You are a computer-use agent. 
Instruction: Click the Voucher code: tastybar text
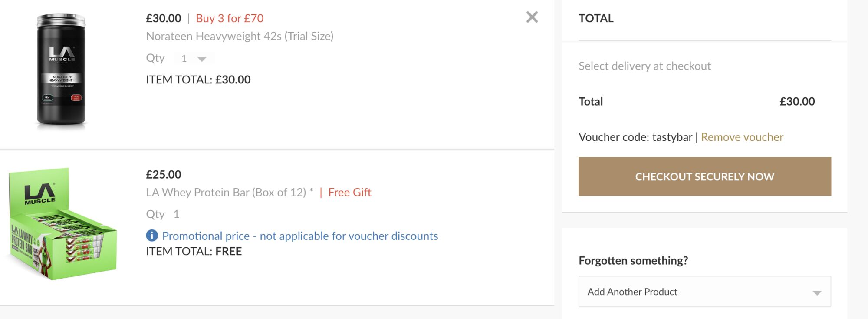[x=635, y=137]
